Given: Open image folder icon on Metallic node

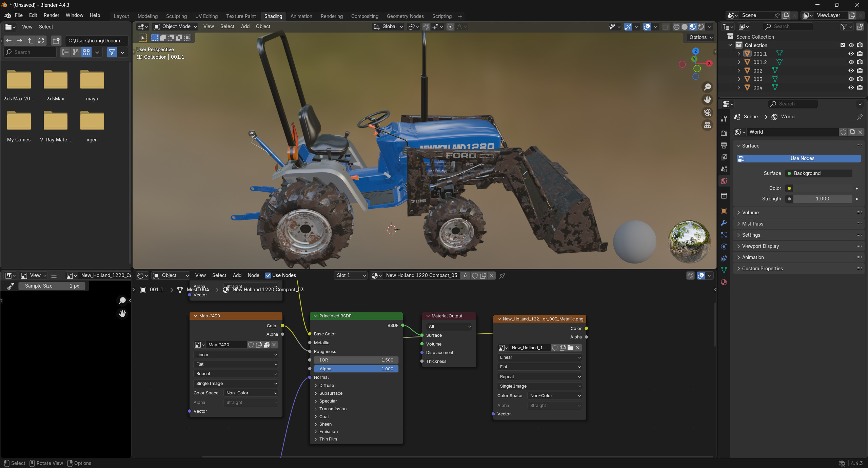Looking at the screenshot, I should [x=570, y=348].
